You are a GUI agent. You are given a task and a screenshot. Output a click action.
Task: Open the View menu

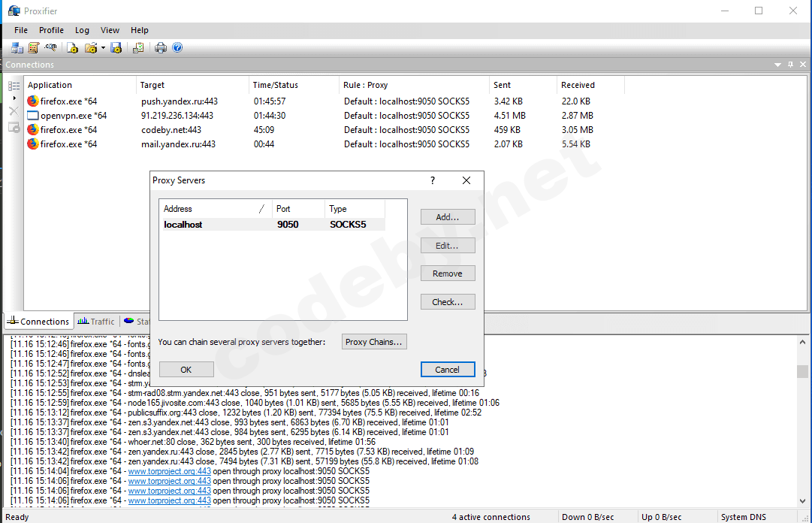[x=110, y=30]
